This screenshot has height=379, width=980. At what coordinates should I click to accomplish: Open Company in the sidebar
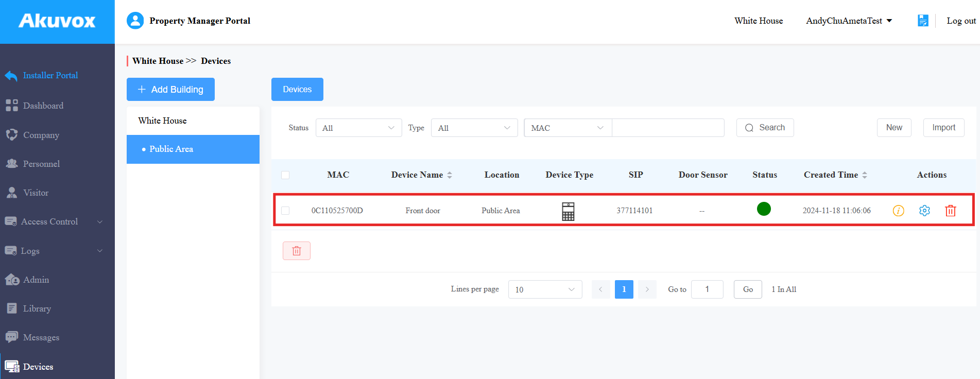(41, 135)
